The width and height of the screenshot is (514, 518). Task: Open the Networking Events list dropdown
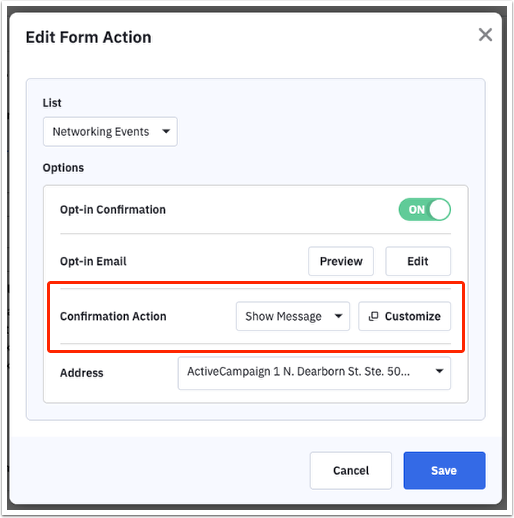(x=110, y=132)
